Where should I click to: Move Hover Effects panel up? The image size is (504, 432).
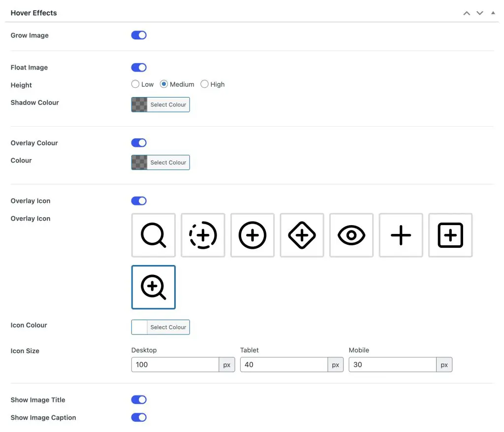(x=467, y=13)
